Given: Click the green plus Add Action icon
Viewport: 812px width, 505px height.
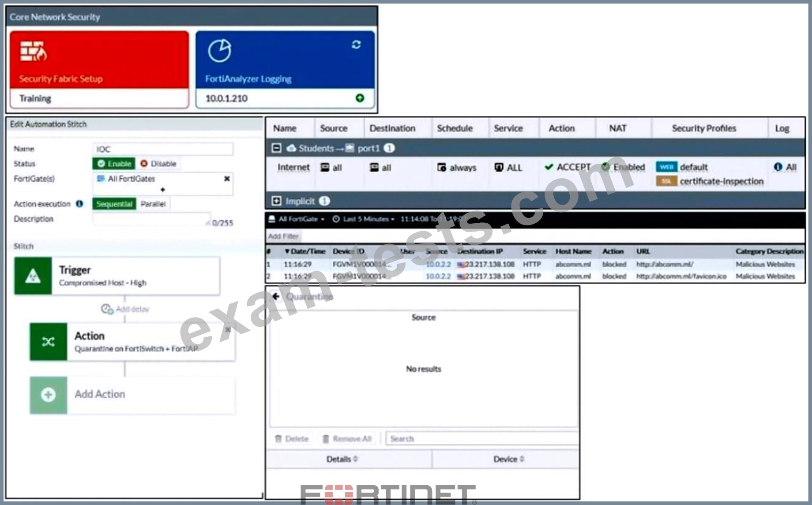Looking at the screenshot, I should click(x=48, y=395).
